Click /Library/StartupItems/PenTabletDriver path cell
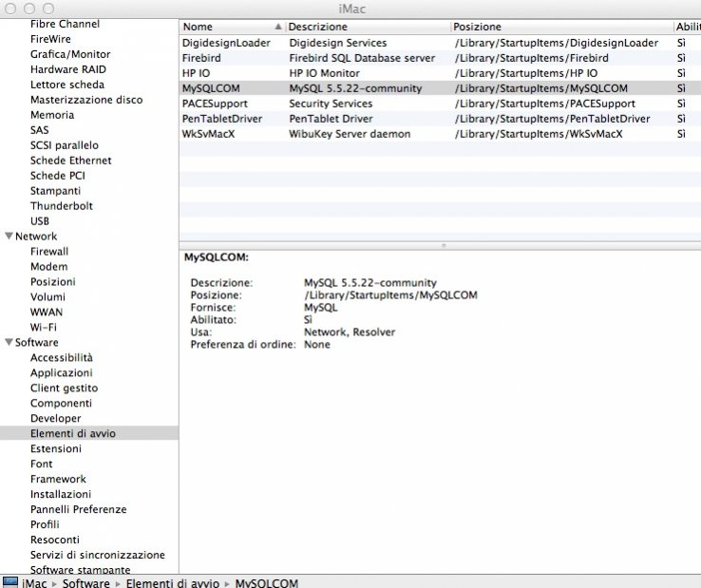701x588 pixels. (552, 119)
